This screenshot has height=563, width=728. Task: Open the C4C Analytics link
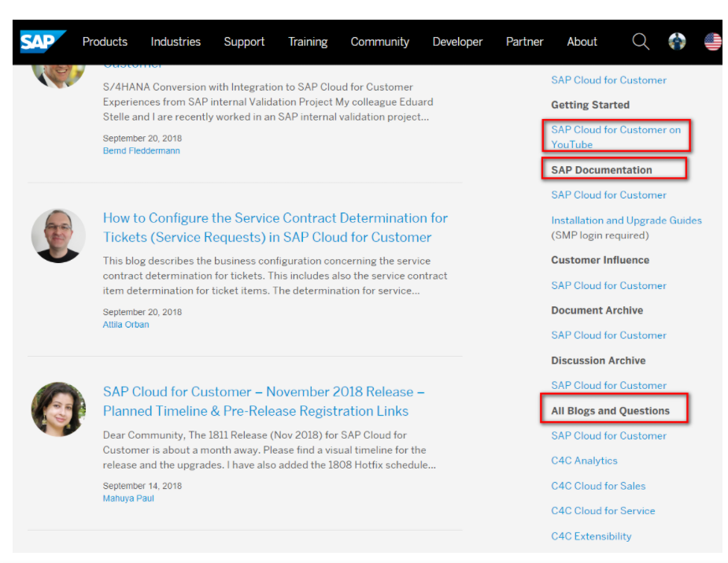[x=584, y=461]
